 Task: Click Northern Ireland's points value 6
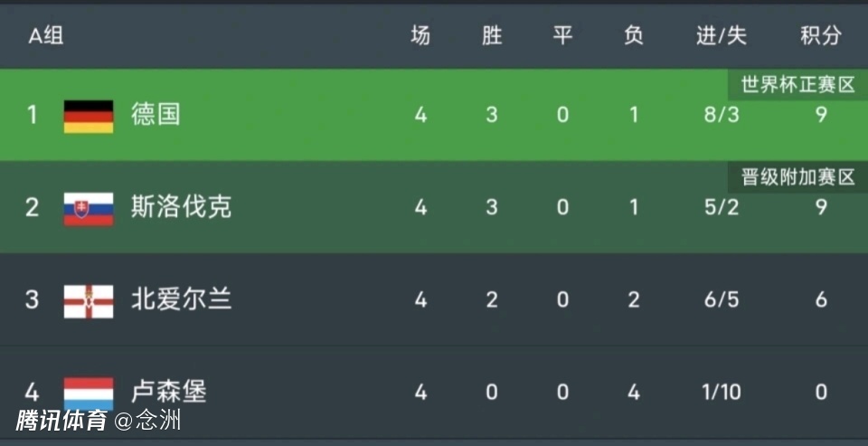(x=820, y=300)
